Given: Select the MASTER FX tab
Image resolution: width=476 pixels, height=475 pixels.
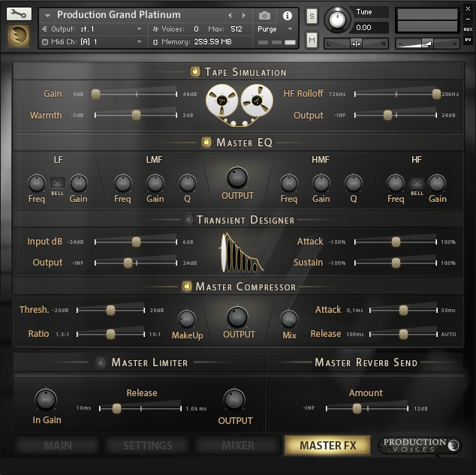Looking at the screenshot, I should click(328, 445).
